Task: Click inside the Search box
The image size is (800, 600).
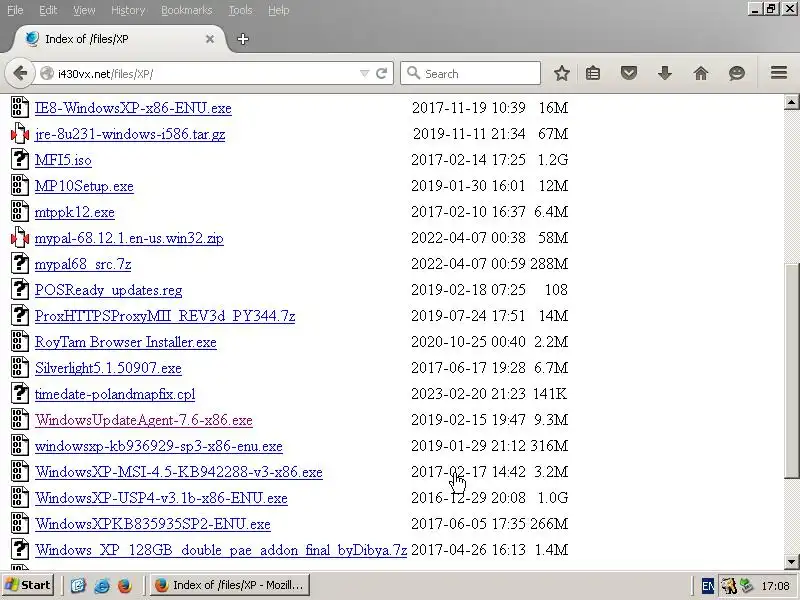Action: point(470,73)
